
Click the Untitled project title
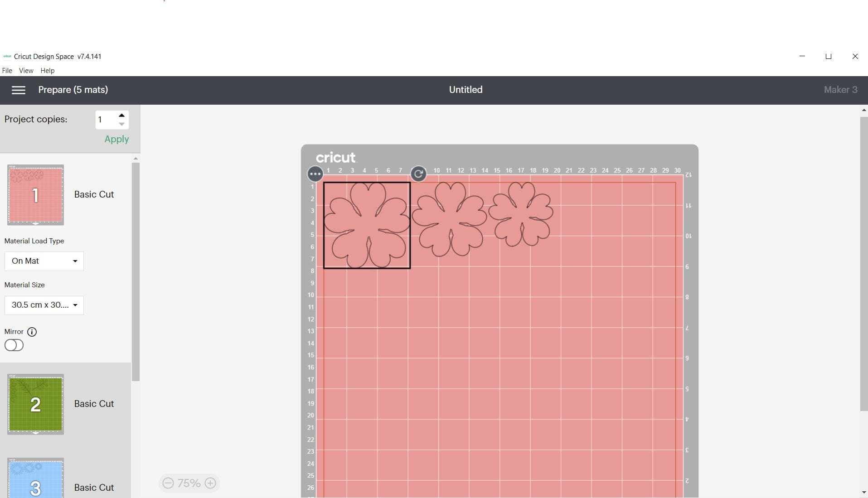click(x=466, y=90)
